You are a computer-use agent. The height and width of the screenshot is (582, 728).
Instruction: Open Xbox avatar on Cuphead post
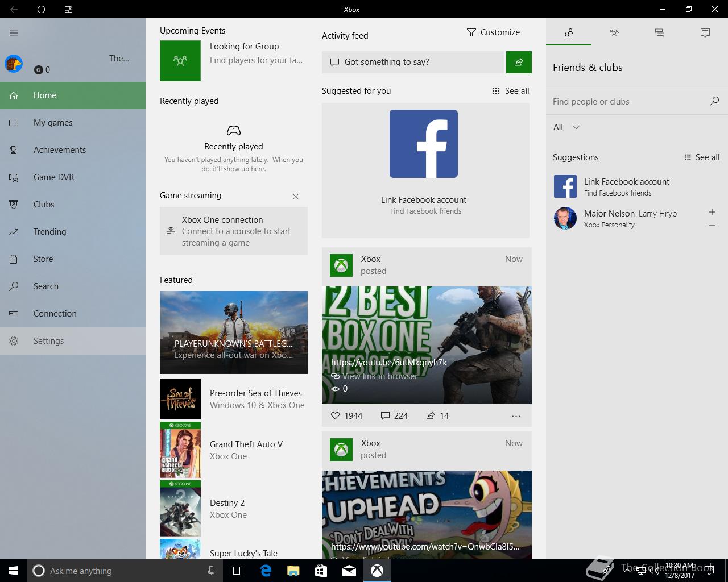[x=341, y=450]
